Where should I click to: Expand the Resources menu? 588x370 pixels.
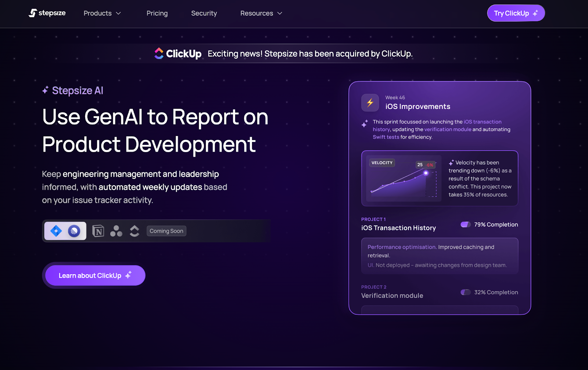(x=261, y=13)
